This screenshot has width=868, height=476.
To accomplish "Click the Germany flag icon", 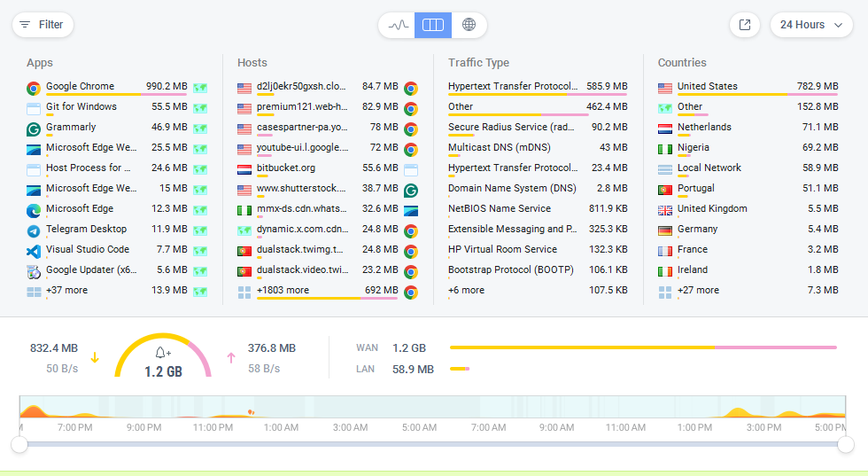I will pos(665,231).
